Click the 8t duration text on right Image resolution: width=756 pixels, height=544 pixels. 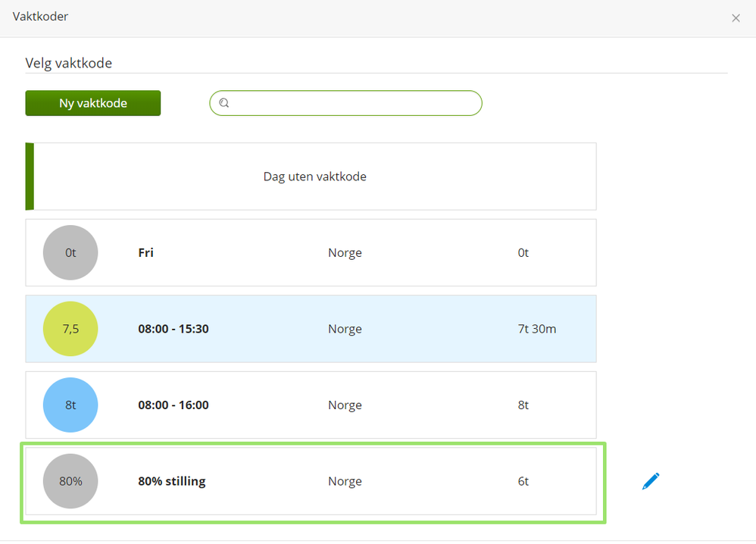coord(523,405)
